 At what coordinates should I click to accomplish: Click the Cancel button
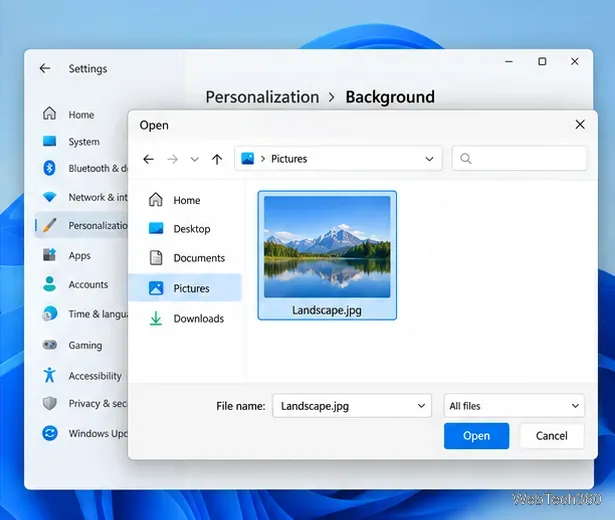point(551,436)
